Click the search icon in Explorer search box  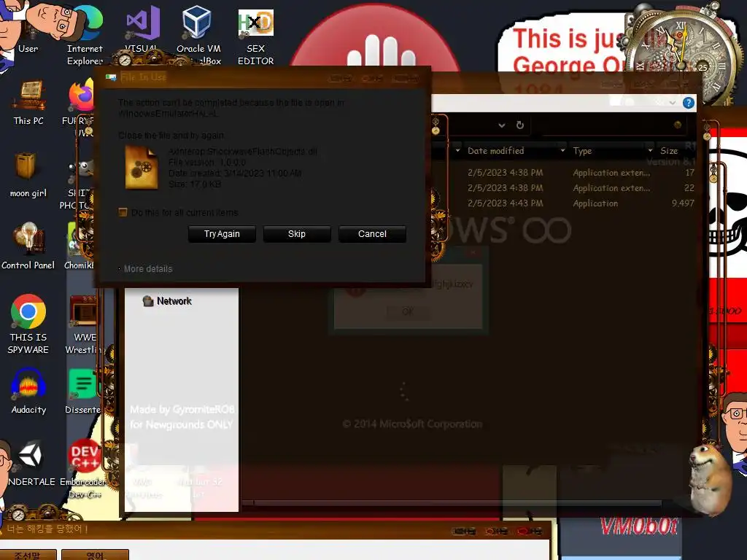pos(677,125)
